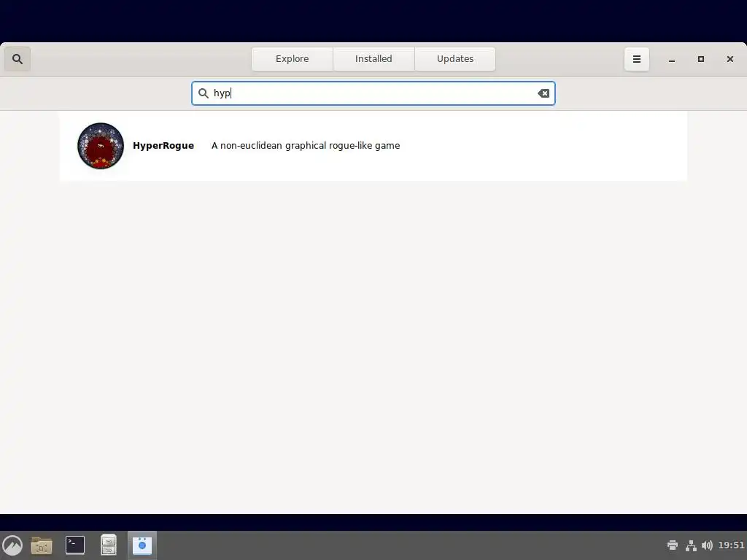Open the desktop start menu

12,545
